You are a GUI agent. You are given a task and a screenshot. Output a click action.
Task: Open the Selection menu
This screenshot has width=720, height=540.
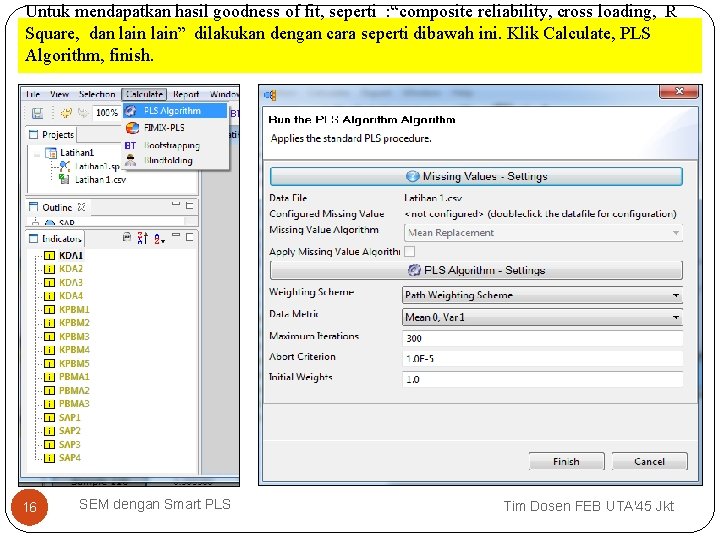pyautogui.click(x=96, y=94)
